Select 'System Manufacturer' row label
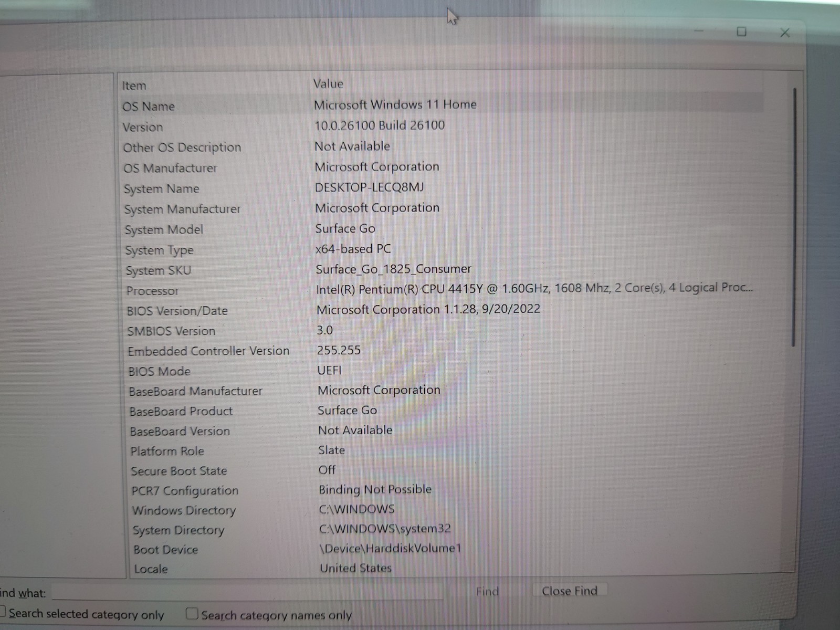Image resolution: width=840 pixels, height=630 pixels. 182,209
